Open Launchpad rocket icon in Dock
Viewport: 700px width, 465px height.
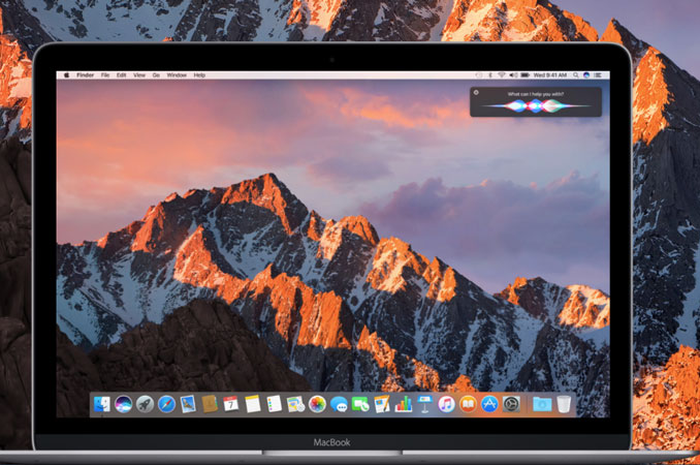pyautogui.click(x=145, y=404)
